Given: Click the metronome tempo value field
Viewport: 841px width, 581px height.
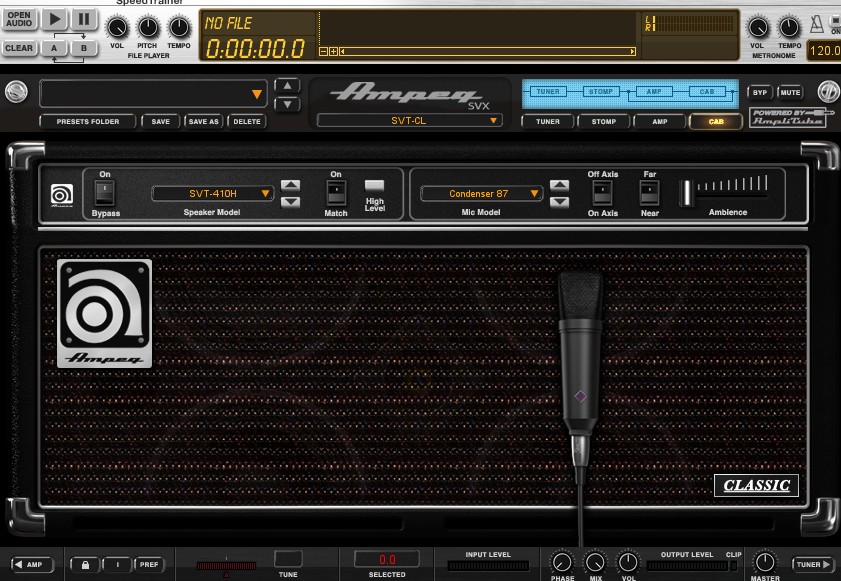Looking at the screenshot, I should [x=824, y=50].
